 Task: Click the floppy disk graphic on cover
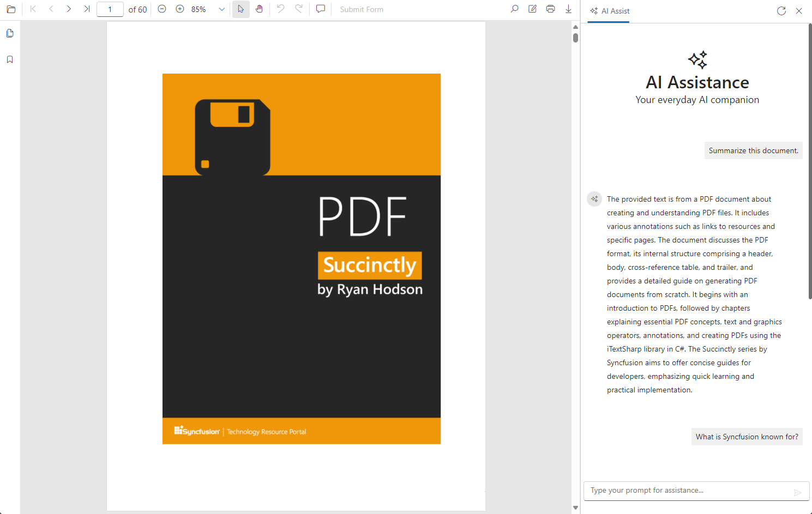[233, 137]
